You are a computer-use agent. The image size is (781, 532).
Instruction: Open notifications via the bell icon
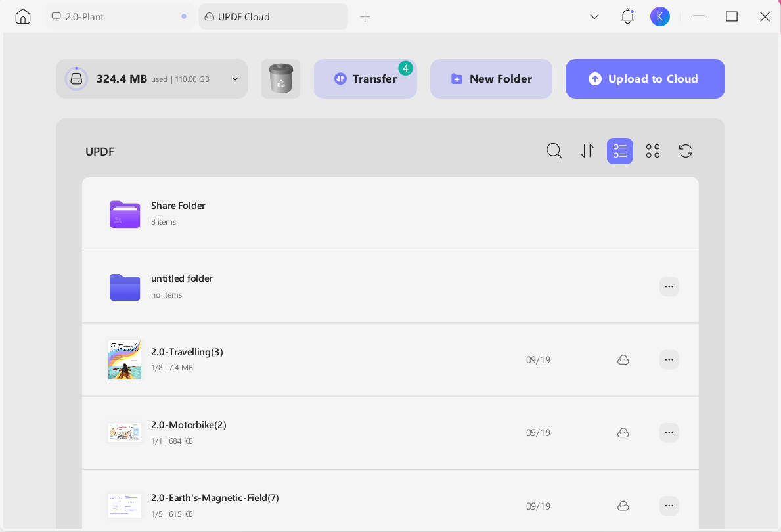627,16
